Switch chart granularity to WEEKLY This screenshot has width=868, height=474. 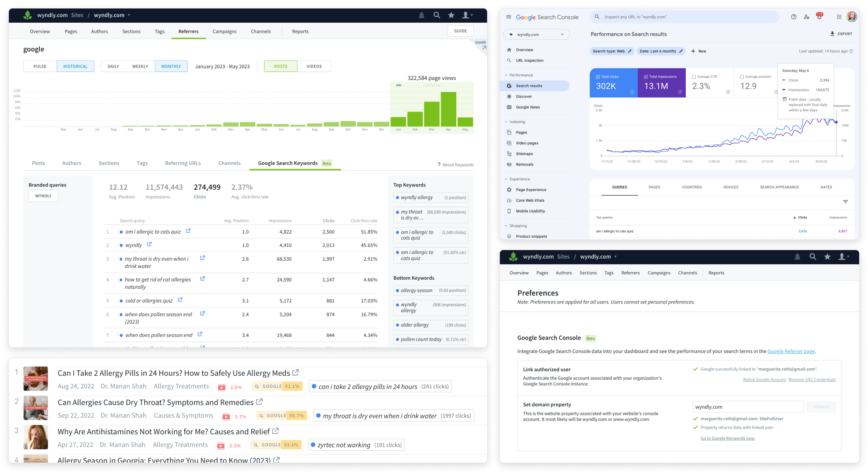[x=140, y=67]
